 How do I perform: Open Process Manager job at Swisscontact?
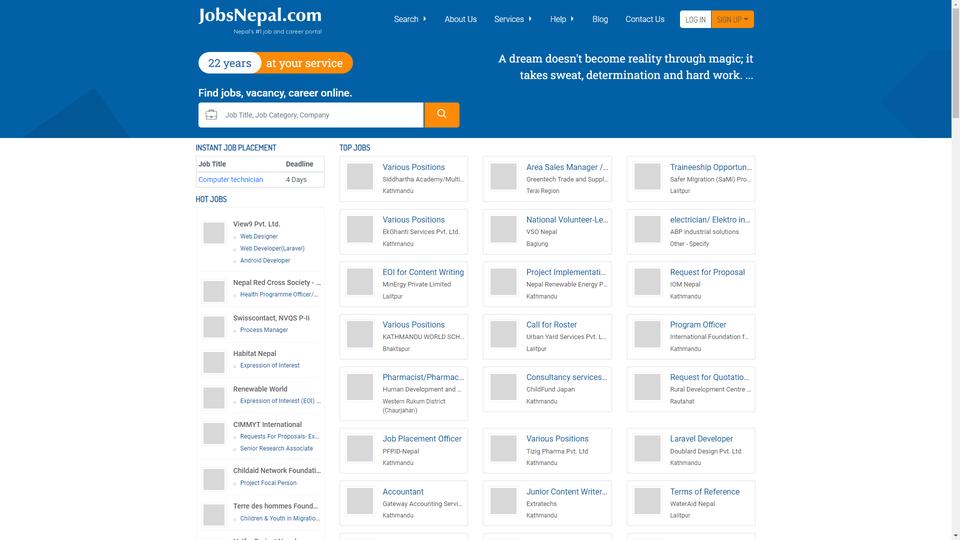point(264,329)
